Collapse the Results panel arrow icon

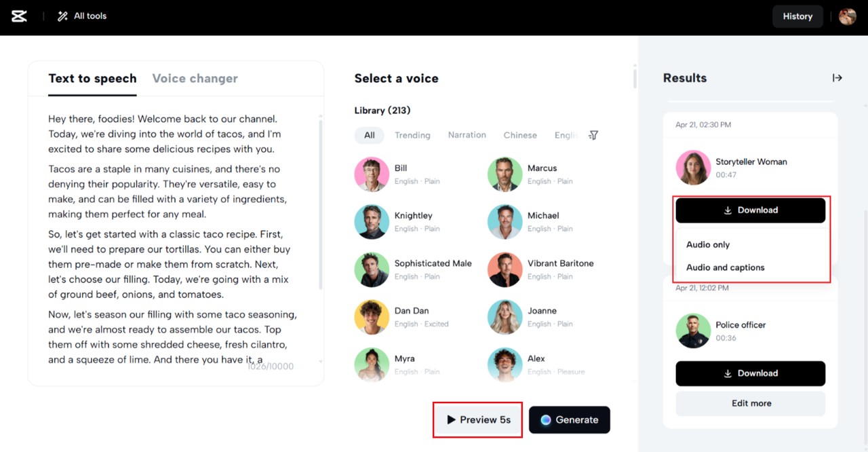click(x=837, y=78)
